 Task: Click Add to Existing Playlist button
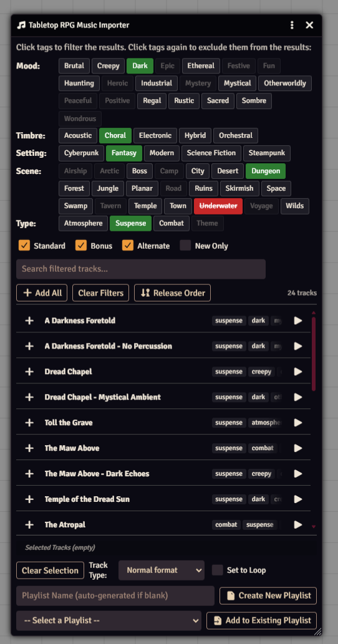[262, 620]
